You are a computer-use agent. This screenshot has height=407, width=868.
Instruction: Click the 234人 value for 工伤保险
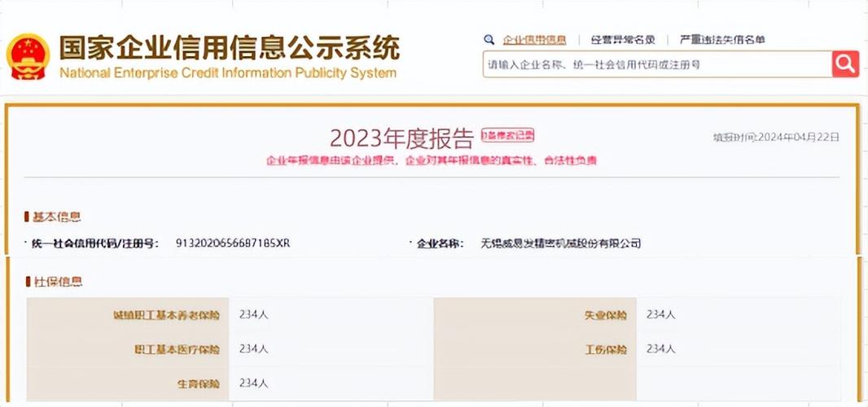click(661, 349)
